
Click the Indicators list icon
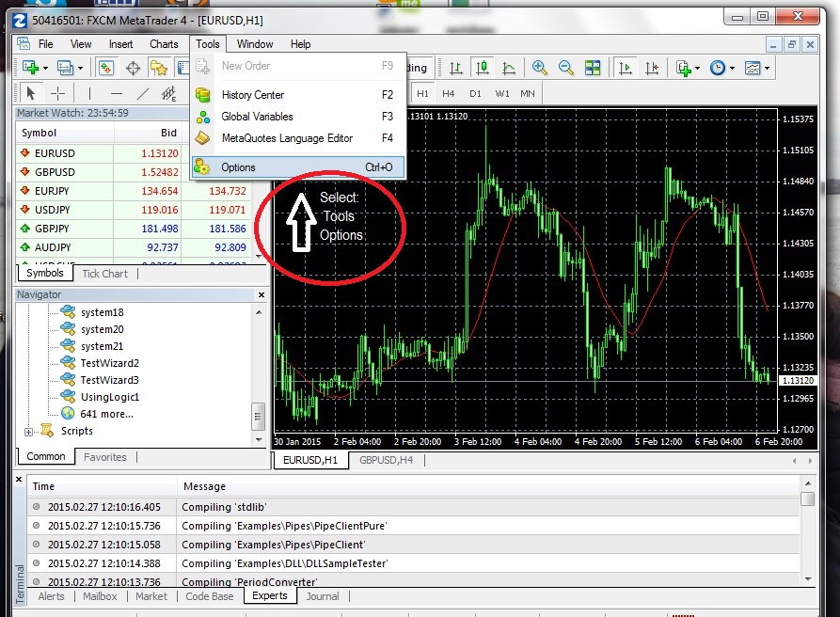click(684, 68)
